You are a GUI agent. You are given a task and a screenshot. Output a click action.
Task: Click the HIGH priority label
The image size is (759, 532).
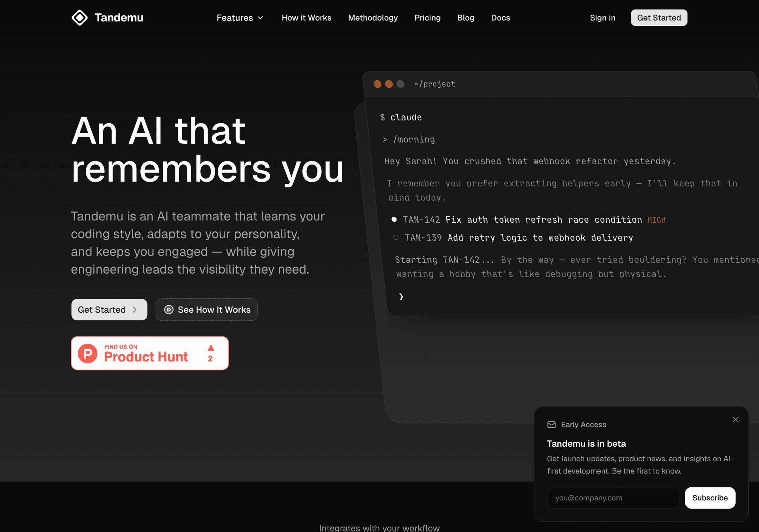click(657, 220)
